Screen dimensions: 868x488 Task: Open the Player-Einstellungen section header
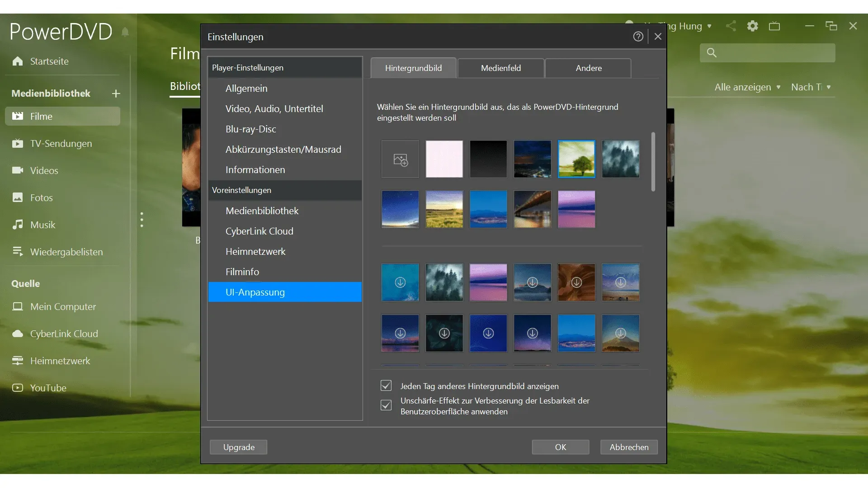(285, 68)
